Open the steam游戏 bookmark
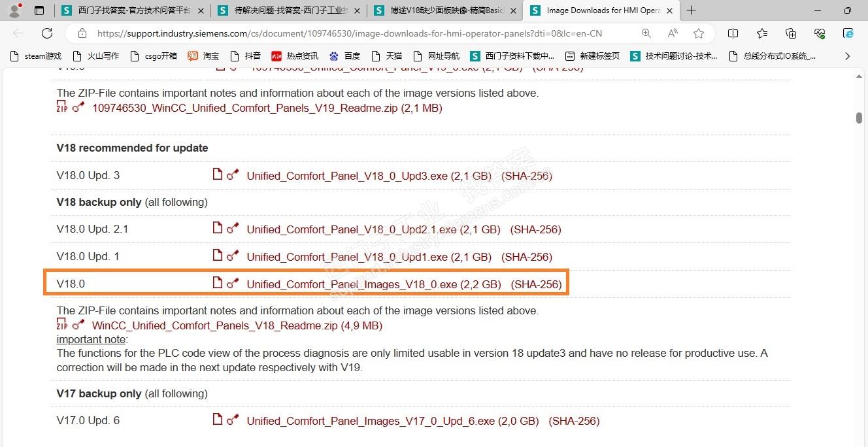Viewport: 868px width, 447px height. pyautogui.click(x=36, y=56)
